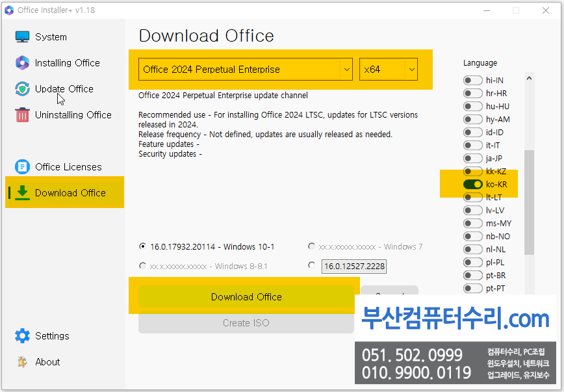Image resolution: width=564 pixels, height=392 pixels.
Task: Switch to the Uninstalling Office page
Action: click(73, 115)
